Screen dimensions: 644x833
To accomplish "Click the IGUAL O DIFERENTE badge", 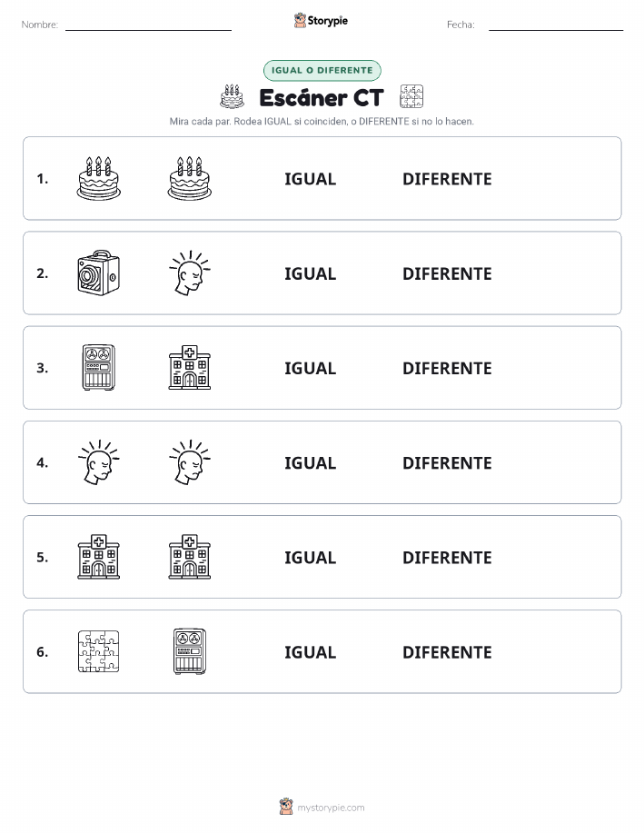I will (x=322, y=70).
